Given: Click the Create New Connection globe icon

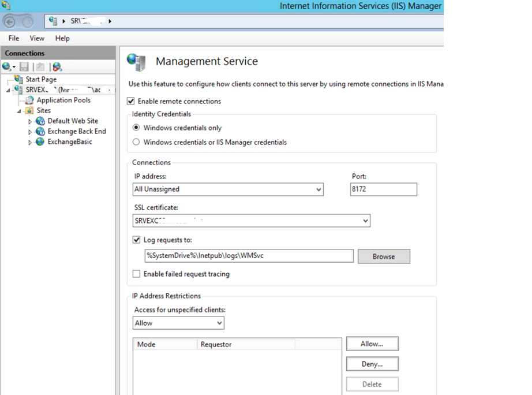Looking at the screenshot, I should tap(7, 67).
